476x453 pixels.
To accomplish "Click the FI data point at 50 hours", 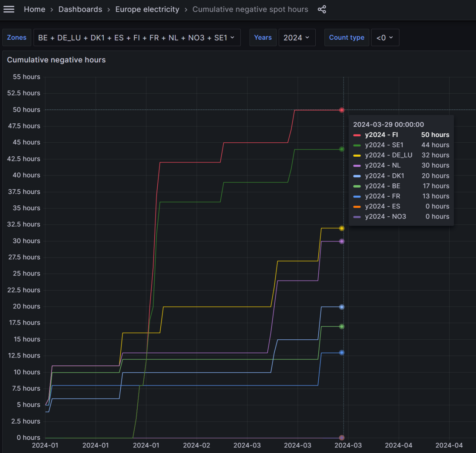I will [x=342, y=110].
